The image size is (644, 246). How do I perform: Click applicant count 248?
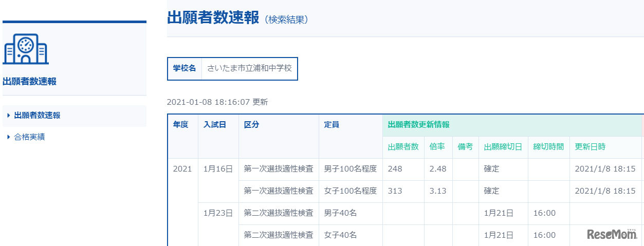[395, 169]
